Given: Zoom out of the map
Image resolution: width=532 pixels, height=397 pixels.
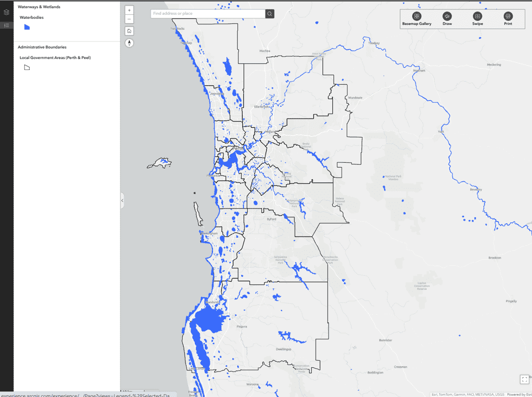Looking at the screenshot, I should click(129, 19).
